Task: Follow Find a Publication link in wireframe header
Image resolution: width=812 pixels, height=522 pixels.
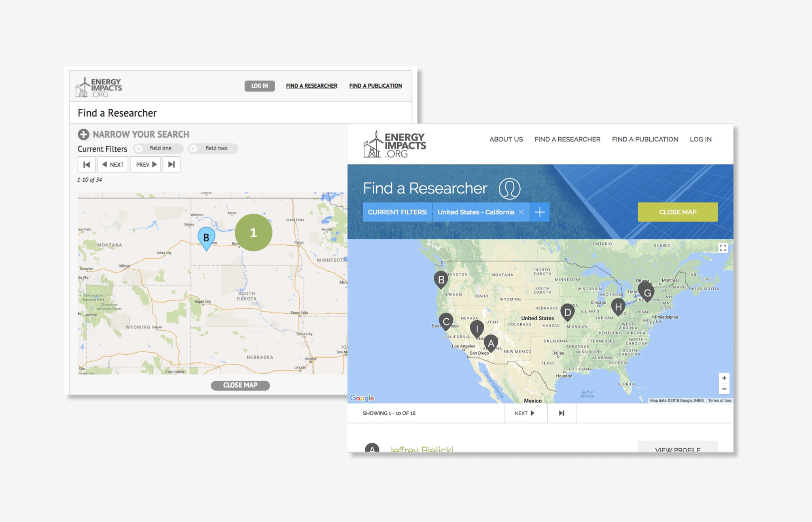Action: [x=375, y=86]
